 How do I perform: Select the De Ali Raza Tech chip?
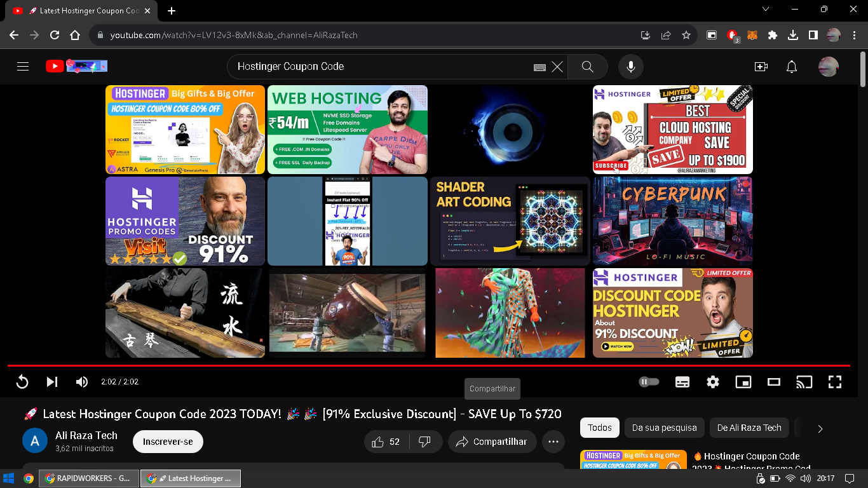pyautogui.click(x=749, y=428)
